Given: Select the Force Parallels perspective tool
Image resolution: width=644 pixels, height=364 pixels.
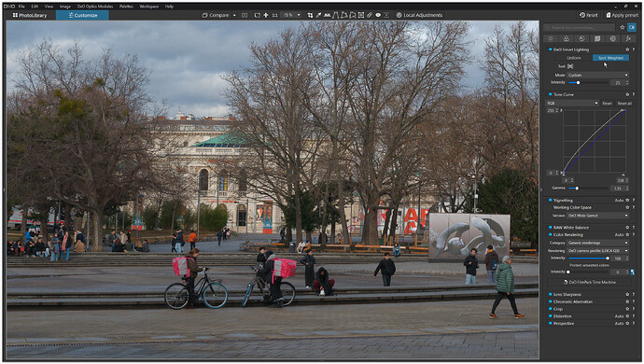Looking at the screenshot, I should click(x=336, y=15).
